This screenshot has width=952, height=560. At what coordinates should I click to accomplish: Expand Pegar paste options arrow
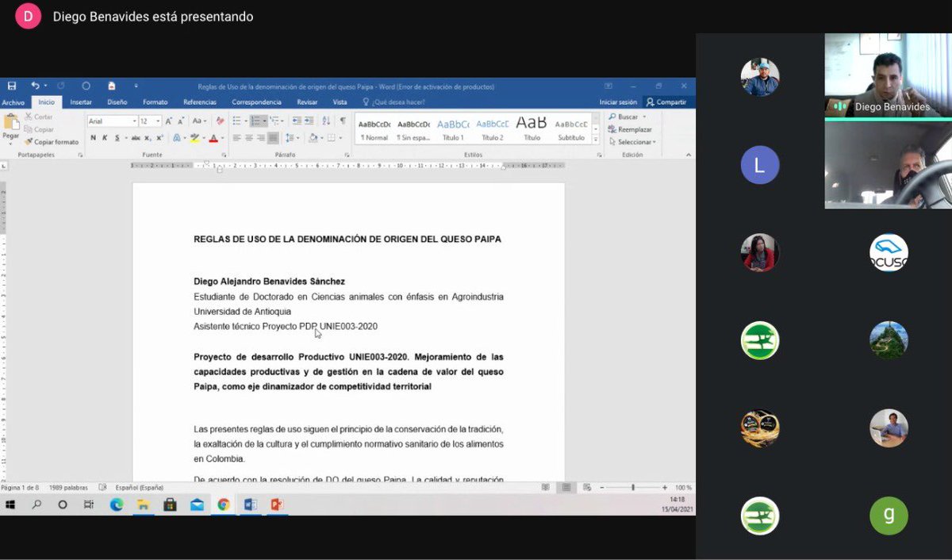pyautogui.click(x=11, y=144)
